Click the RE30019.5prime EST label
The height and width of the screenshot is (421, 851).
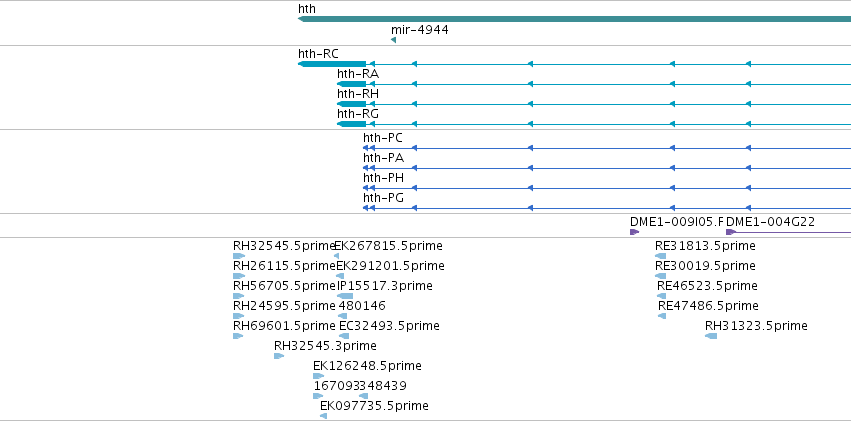pos(705,266)
